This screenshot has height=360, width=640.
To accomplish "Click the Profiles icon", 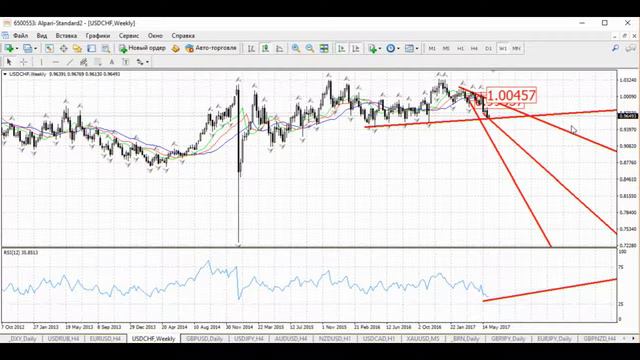I will click(27, 49).
